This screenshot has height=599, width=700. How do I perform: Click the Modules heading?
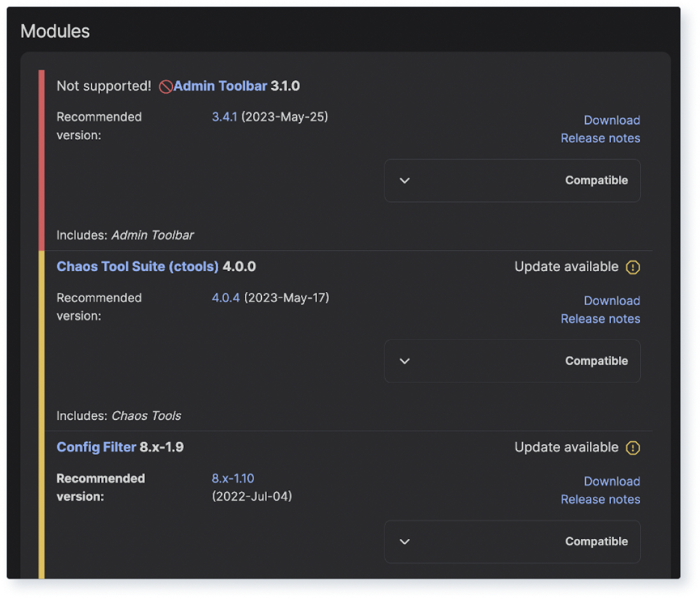[55, 31]
